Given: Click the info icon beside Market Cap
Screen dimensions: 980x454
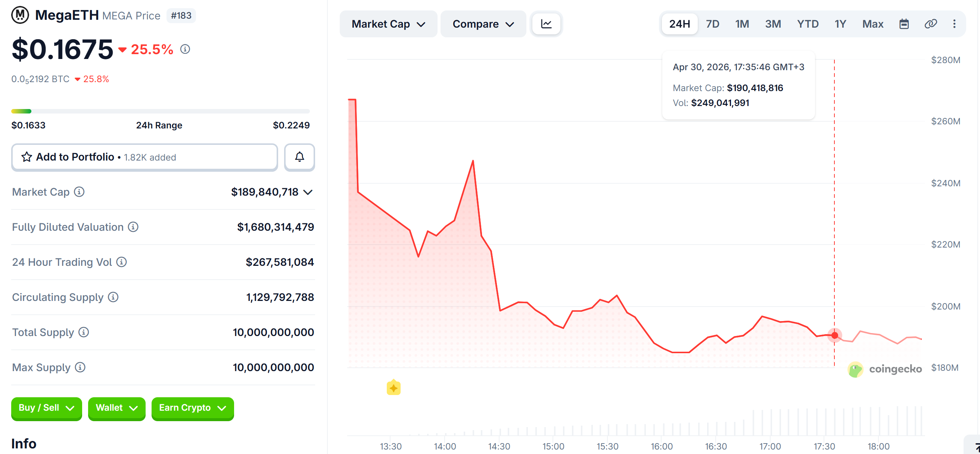Looking at the screenshot, I should click(x=79, y=192).
